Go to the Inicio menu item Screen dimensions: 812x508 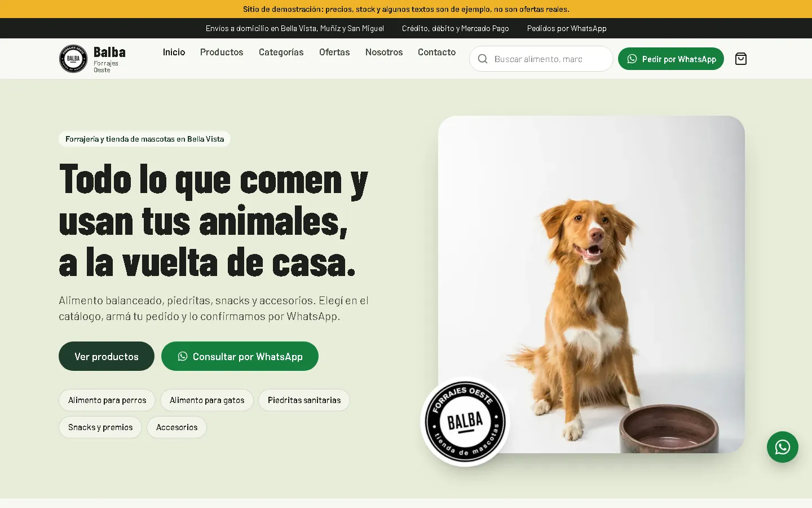174,52
